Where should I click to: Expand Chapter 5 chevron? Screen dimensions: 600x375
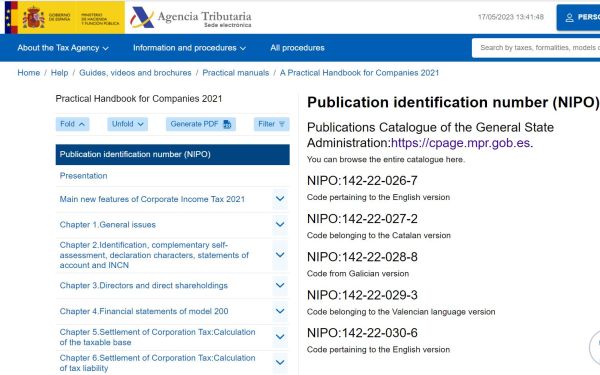280,337
